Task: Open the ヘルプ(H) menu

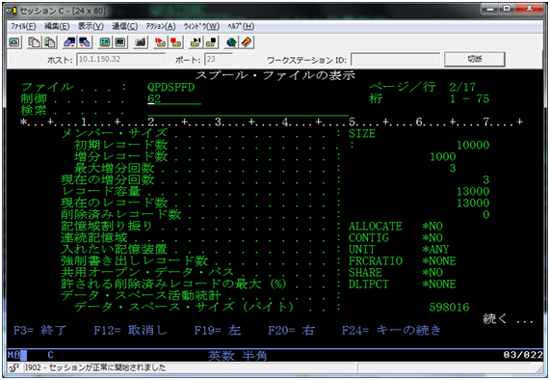Action: 241,26
